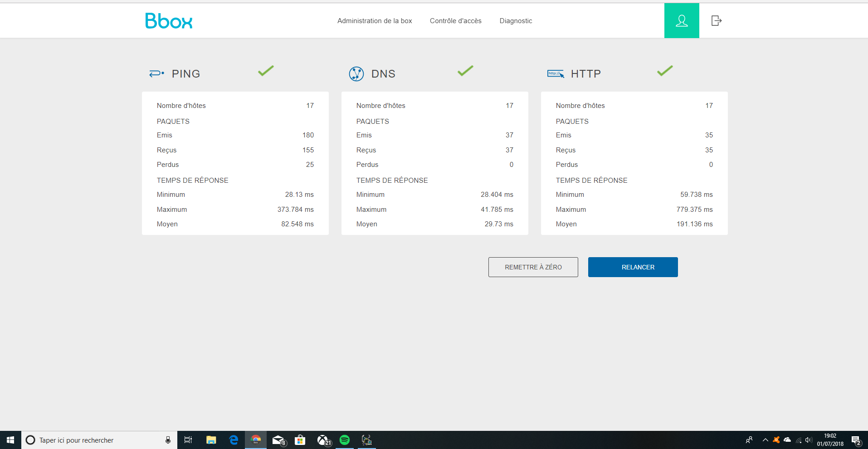Open File Explorer from the taskbar
Image resolution: width=868 pixels, height=449 pixels.
pyautogui.click(x=211, y=440)
